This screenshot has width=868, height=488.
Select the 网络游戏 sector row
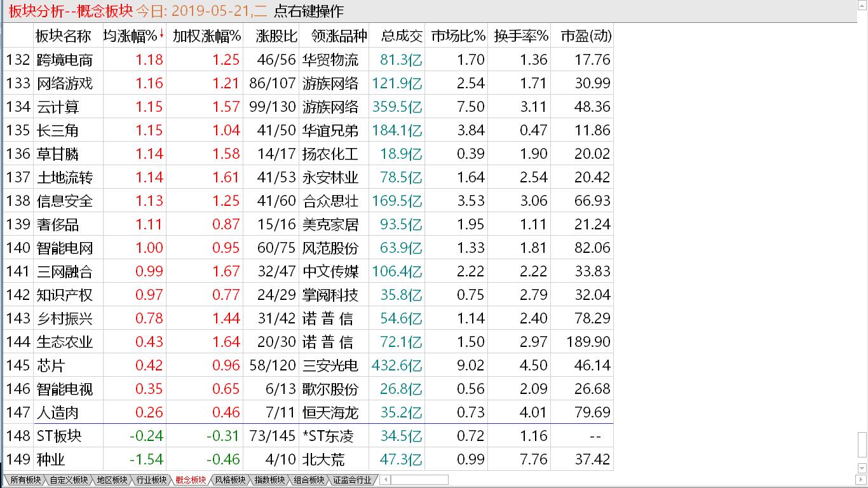tap(309, 83)
